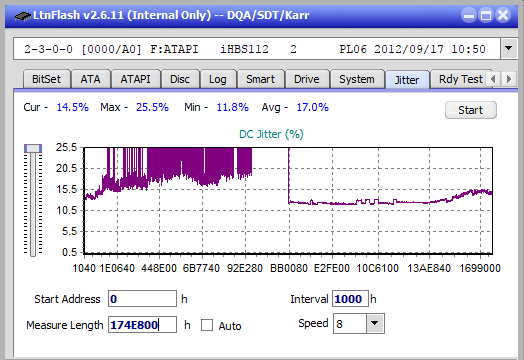
Task: Enable the Auto checkbox
Action: pyautogui.click(x=207, y=325)
